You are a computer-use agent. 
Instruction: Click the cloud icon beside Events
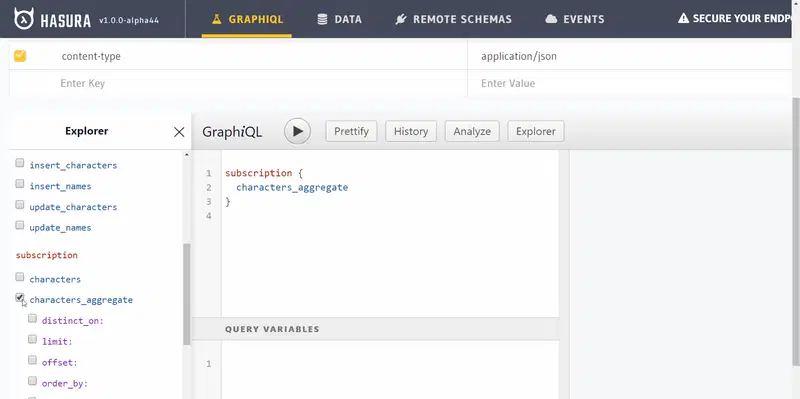[551, 19]
